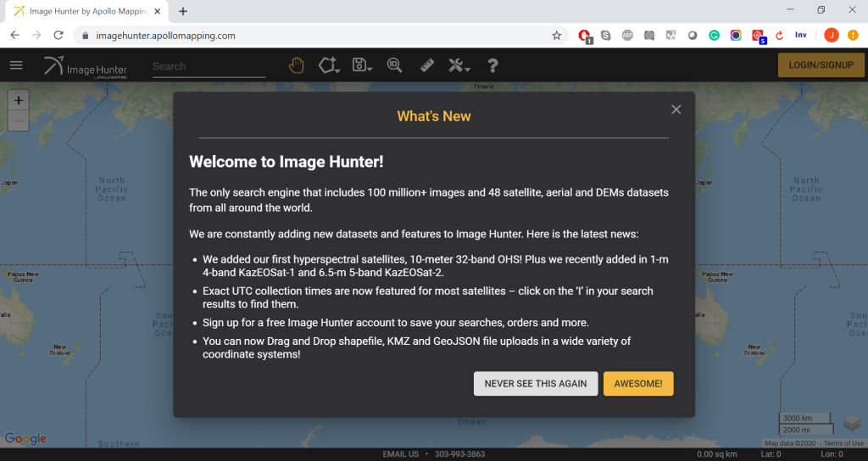Click the Inv extension icon
Screen dimensions: 868x461
click(800, 35)
